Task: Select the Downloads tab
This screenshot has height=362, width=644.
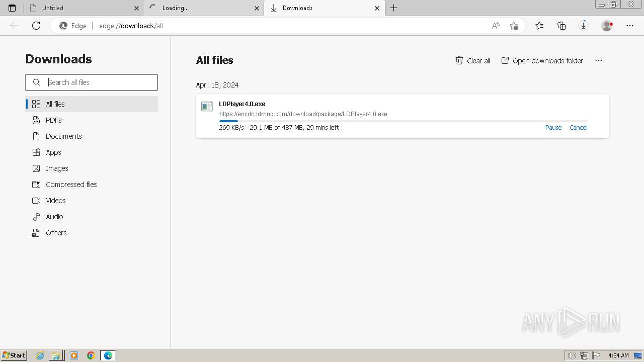Action: click(x=324, y=8)
